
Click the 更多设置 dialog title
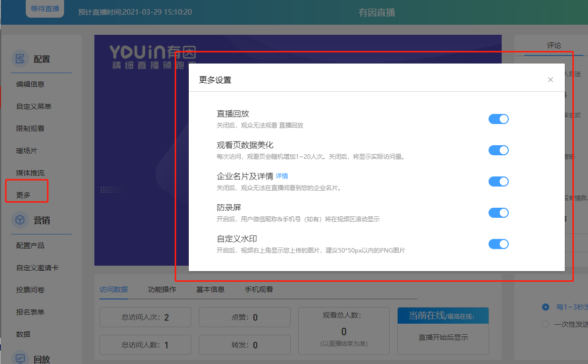(215, 80)
